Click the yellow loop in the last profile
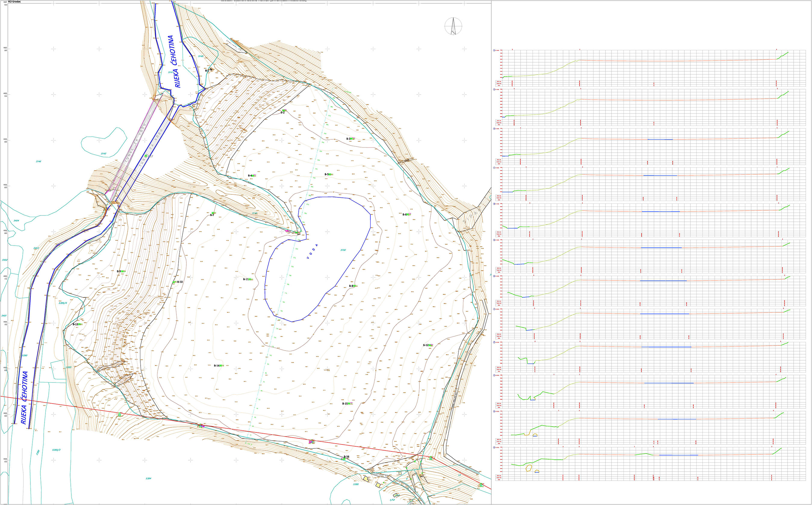 click(529, 468)
